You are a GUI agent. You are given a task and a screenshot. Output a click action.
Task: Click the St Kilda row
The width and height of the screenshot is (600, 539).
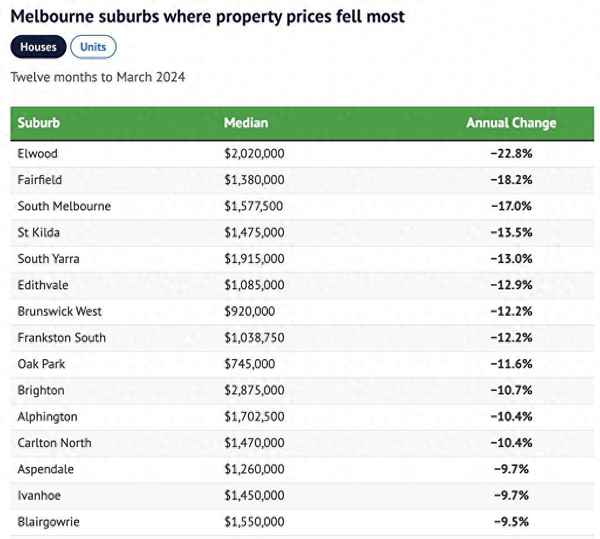point(39,233)
